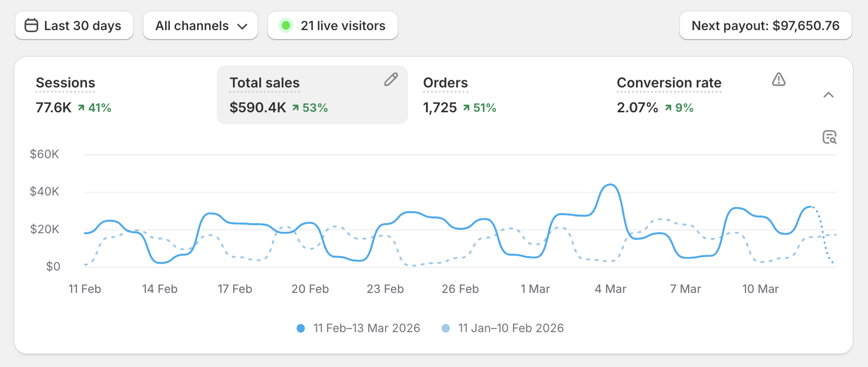This screenshot has height=367, width=868.
Task: Click the pencil edit icon on Total sales
Action: [x=391, y=79]
